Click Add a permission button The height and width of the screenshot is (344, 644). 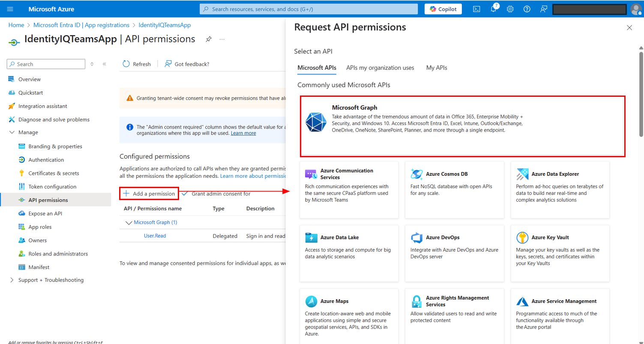(149, 194)
